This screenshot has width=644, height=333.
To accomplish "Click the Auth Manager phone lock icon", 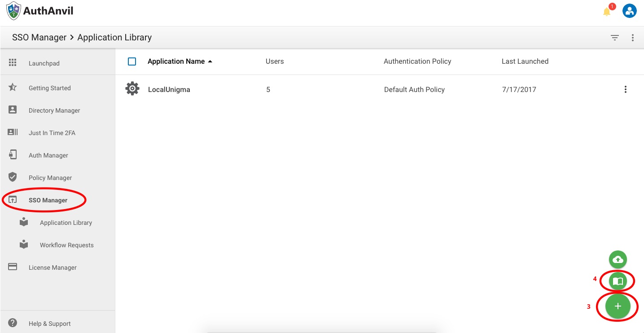I will pos(13,155).
